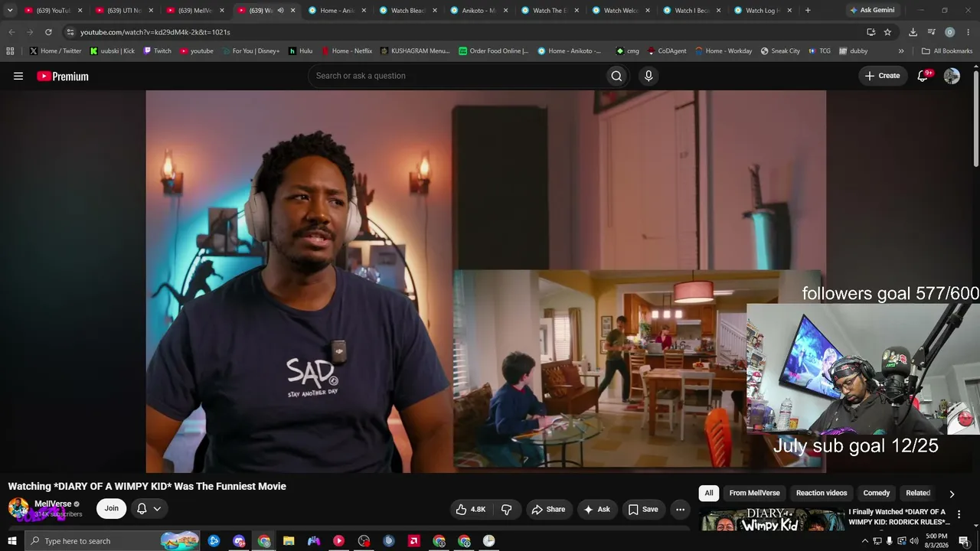Open the Home - Netflix bookmark
The image size is (980, 551).
click(x=346, y=51)
